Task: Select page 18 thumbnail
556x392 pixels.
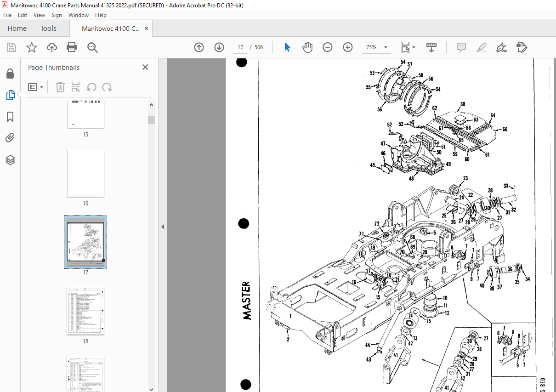Action: pyautogui.click(x=85, y=311)
